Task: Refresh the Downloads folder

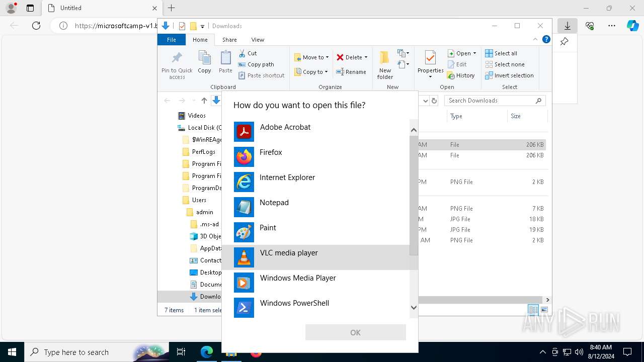Action: pos(434,101)
